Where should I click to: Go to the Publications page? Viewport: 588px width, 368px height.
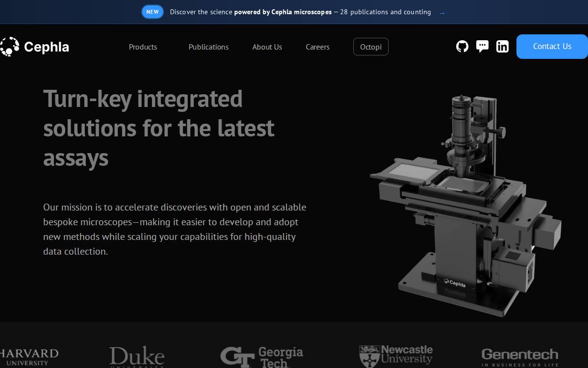tap(209, 47)
